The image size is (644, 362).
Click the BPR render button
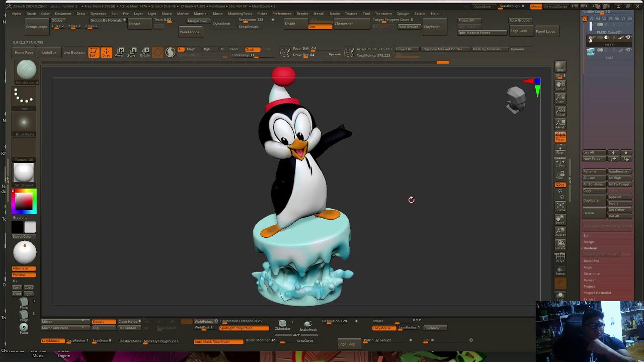[560, 68]
